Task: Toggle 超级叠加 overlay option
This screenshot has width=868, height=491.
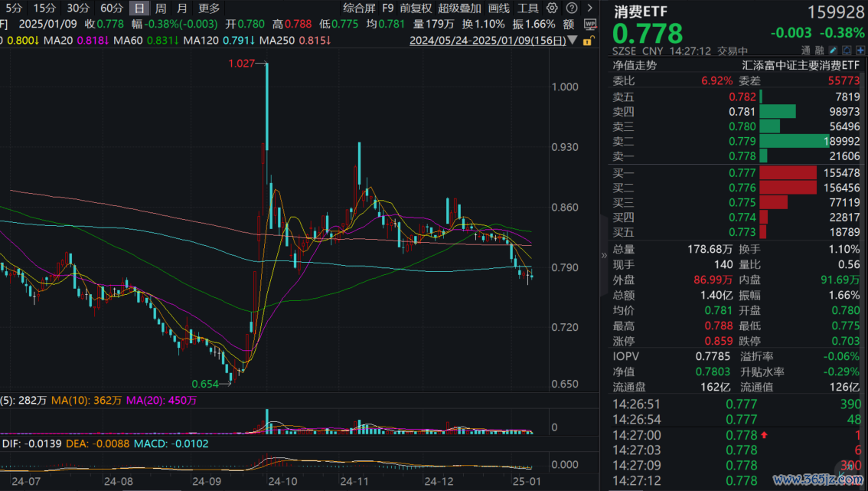Action: point(459,8)
